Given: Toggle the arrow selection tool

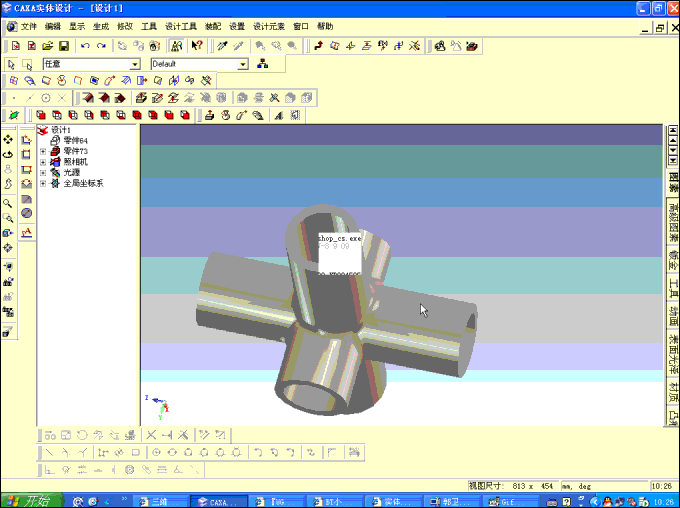Looking at the screenshot, I should (11, 64).
